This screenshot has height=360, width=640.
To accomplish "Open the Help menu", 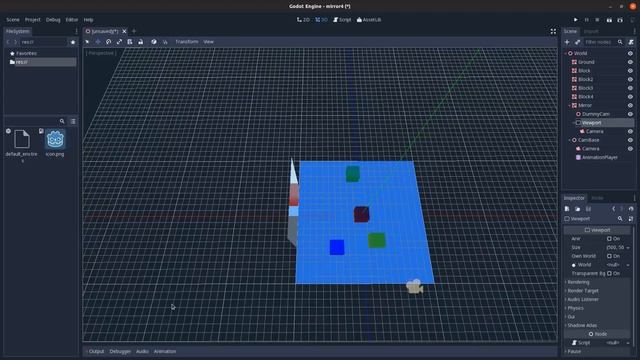I will point(89,20).
